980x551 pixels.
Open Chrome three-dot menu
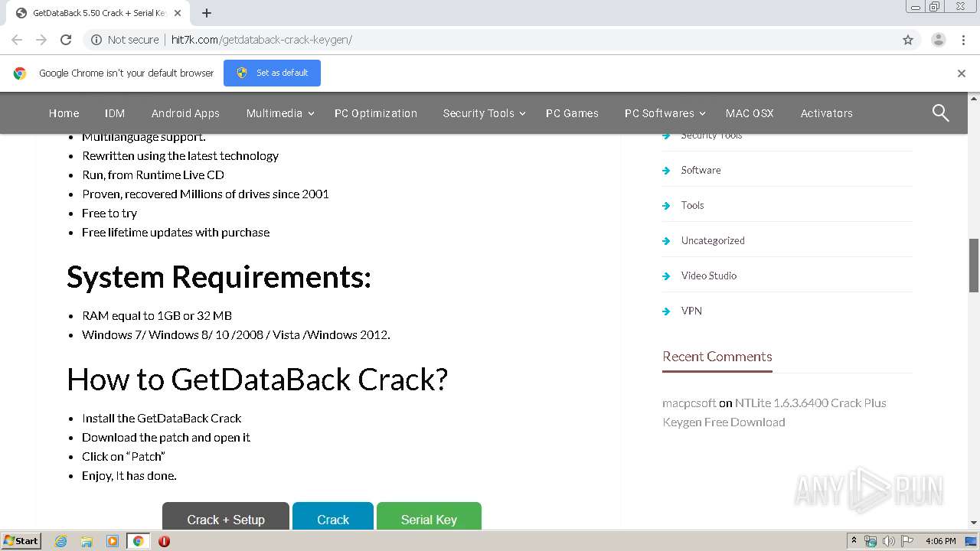coord(964,40)
